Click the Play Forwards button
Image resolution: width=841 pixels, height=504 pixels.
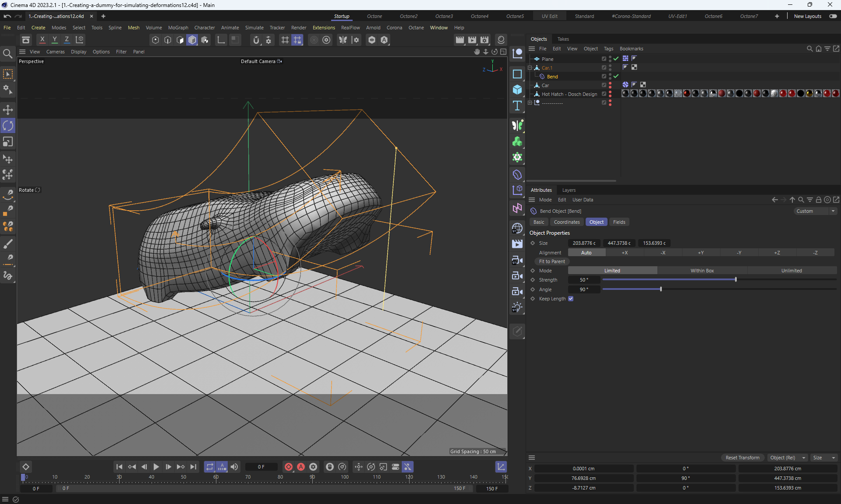click(x=156, y=467)
